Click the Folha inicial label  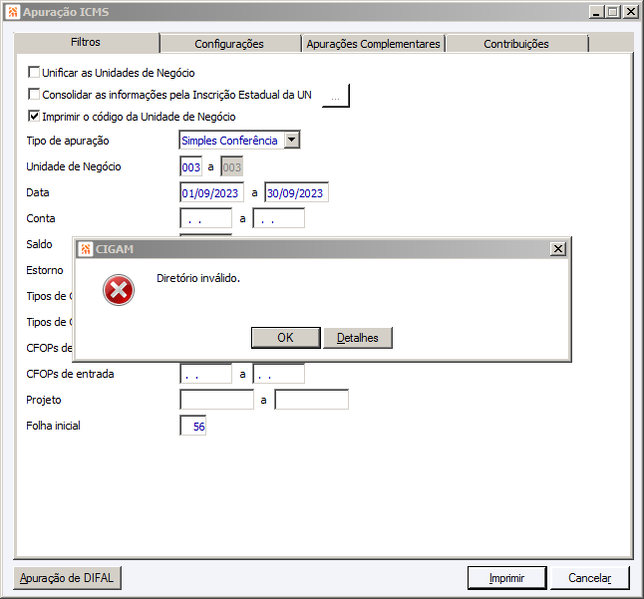53,426
